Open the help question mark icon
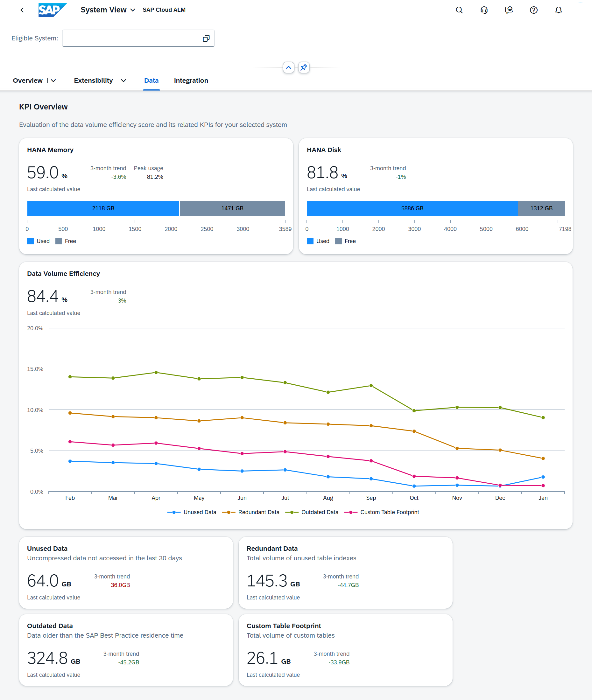This screenshot has height=700, width=592. pos(533,10)
